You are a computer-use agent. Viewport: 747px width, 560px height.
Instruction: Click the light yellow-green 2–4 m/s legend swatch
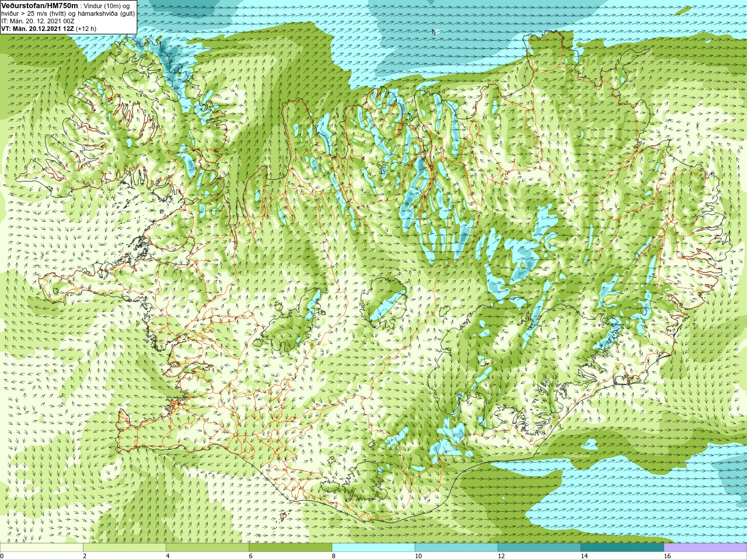click(x=124, y=548)
